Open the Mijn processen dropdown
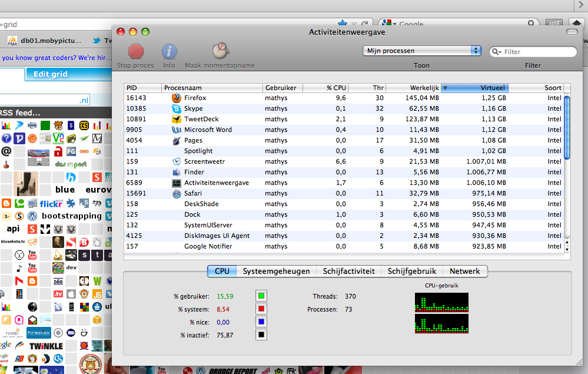588x374 pixels. coord(422,51)
